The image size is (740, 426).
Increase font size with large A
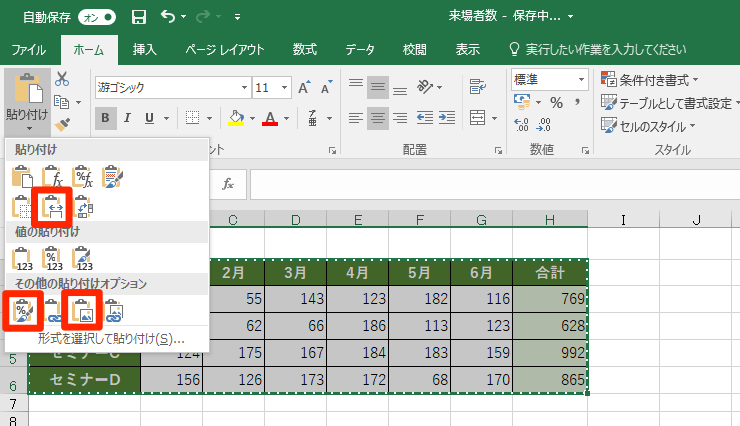(x=303, y=88)
